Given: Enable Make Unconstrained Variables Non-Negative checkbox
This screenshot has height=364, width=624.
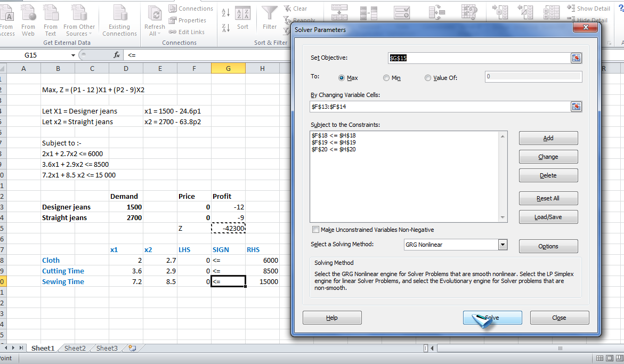Looking at the screenshot, I should click(315, 230).
